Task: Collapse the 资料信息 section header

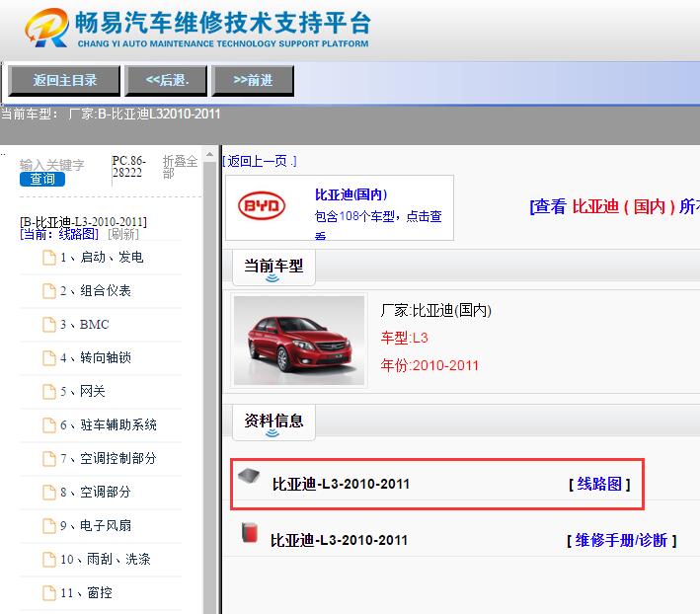Action: [x=273, y=422]
